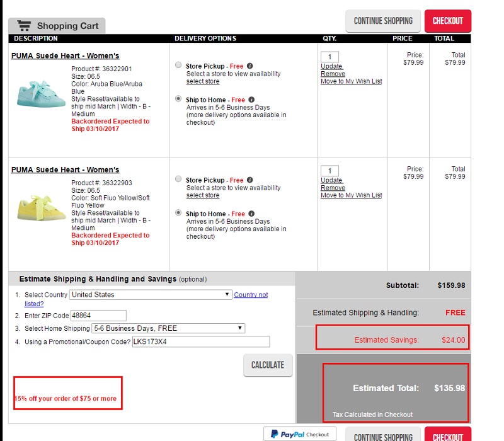Open info icon for Aruba Blue Store Pickup
The width and height of the screenshot is (504, 441).
click(x=249, y=66)
